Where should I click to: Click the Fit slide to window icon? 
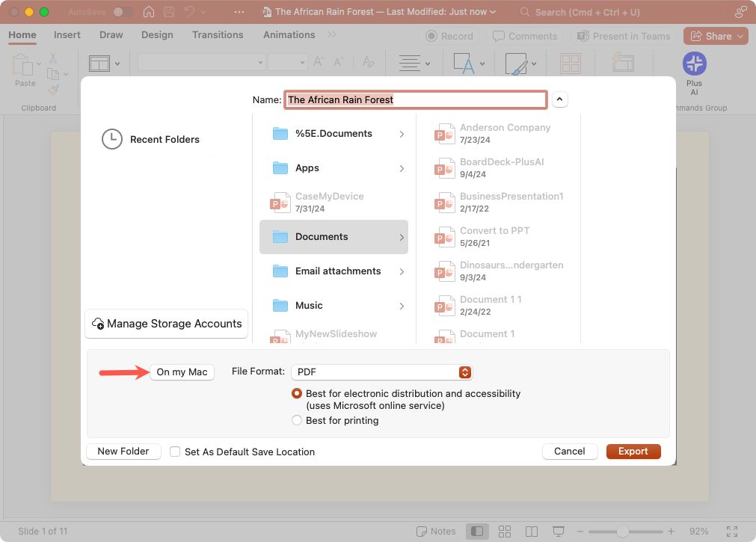coord(732,532)
